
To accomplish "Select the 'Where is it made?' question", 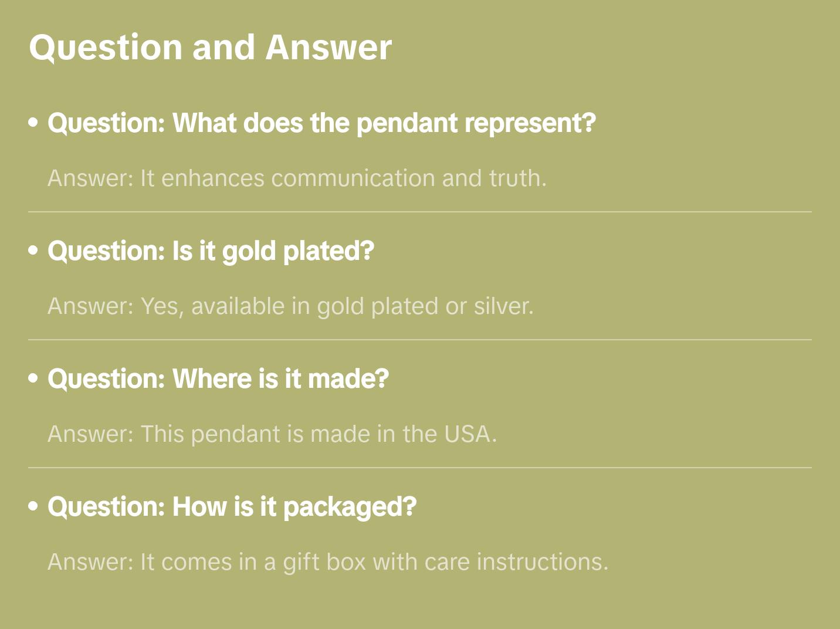I will coord(218,378).
